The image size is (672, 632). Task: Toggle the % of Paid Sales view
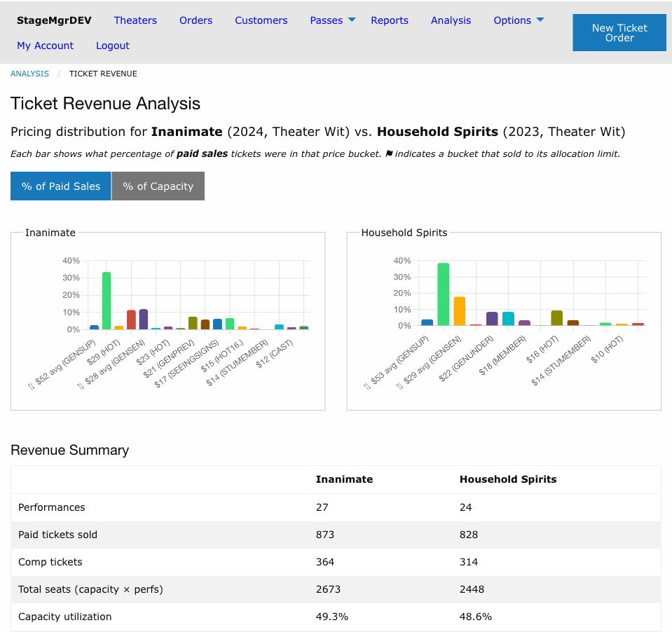point(60,186)
